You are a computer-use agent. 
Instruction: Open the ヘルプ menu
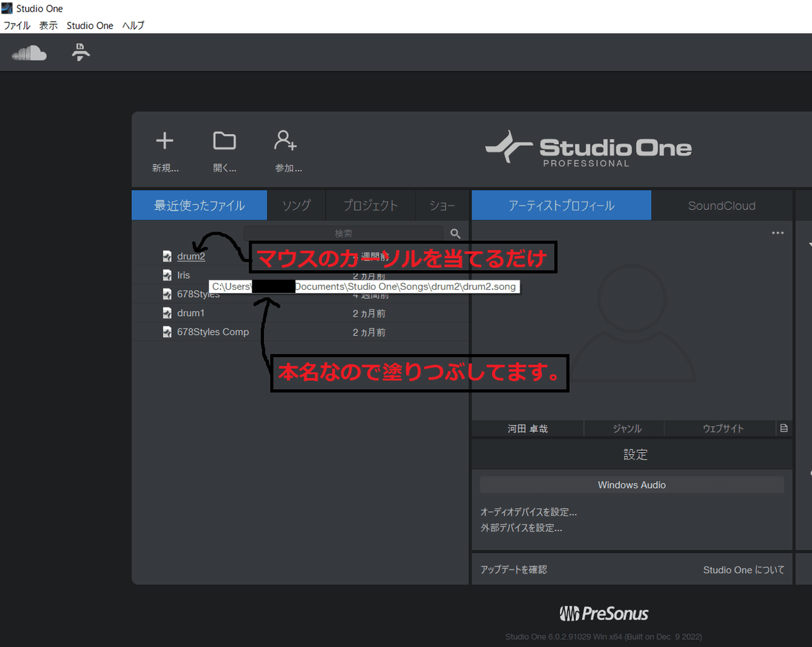click(133, 26)
